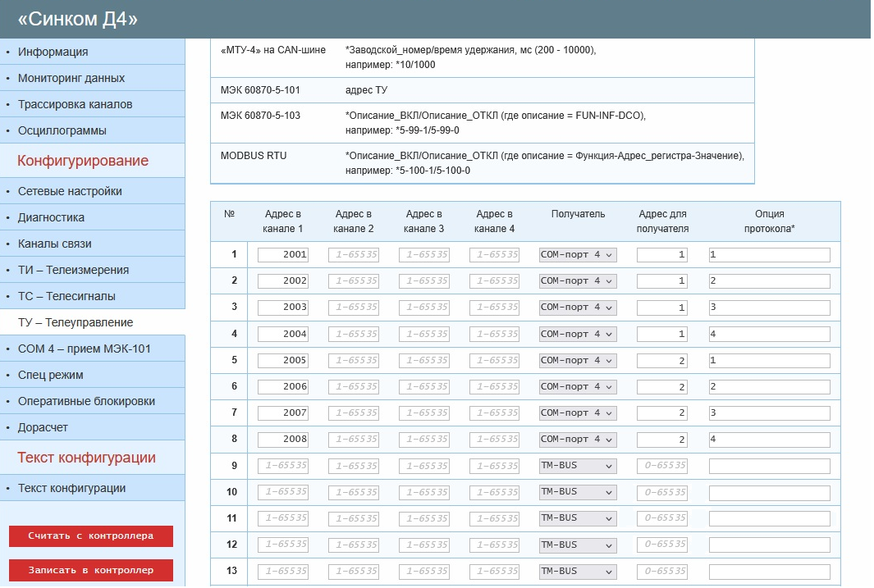The image size is (874, 588).
Task: Go to Мониторинг данных section
Action: (71, 78)
